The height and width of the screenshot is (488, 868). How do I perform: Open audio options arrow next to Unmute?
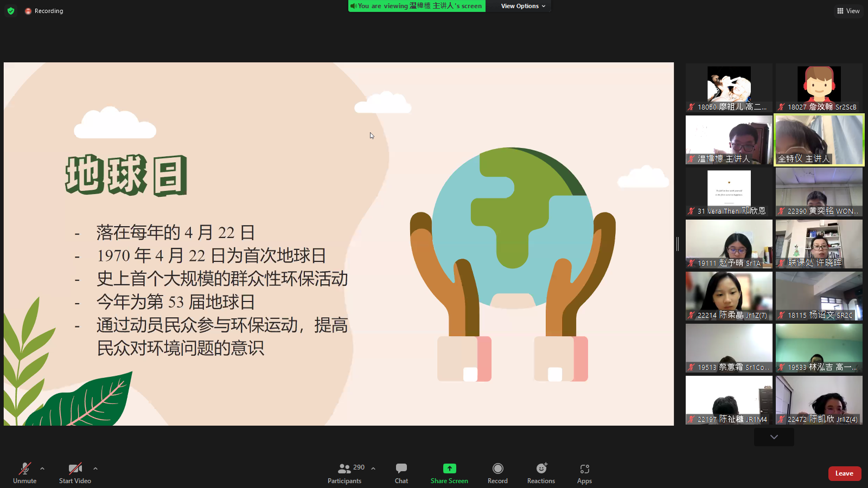42,468
